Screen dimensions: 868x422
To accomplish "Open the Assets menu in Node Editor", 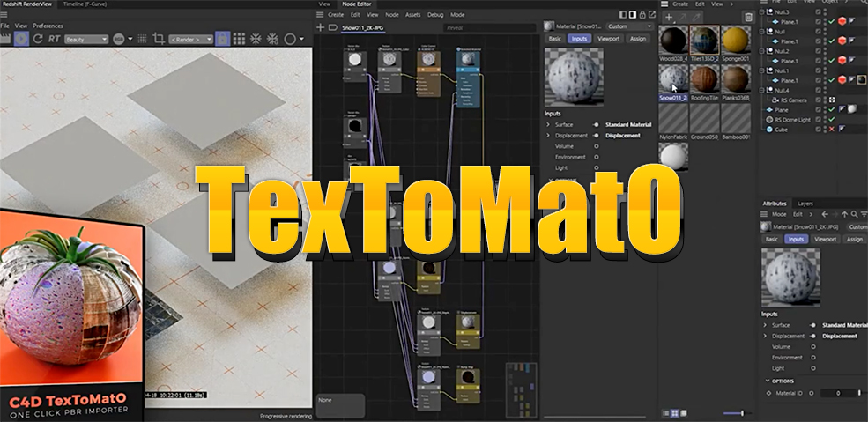I will (x=413, y=15).
